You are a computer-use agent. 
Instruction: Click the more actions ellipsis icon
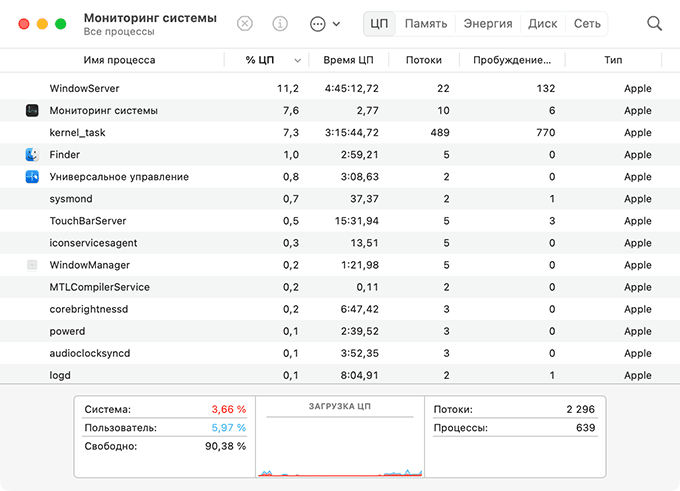(x=317, y=24)
